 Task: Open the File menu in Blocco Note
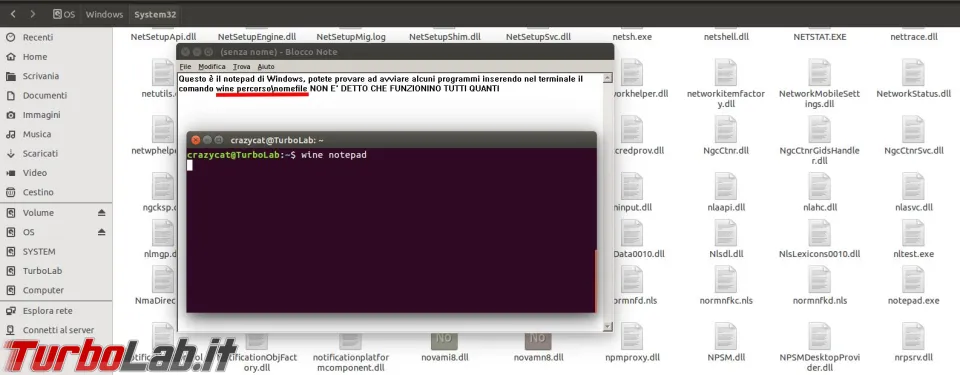[x=185, y=66]
